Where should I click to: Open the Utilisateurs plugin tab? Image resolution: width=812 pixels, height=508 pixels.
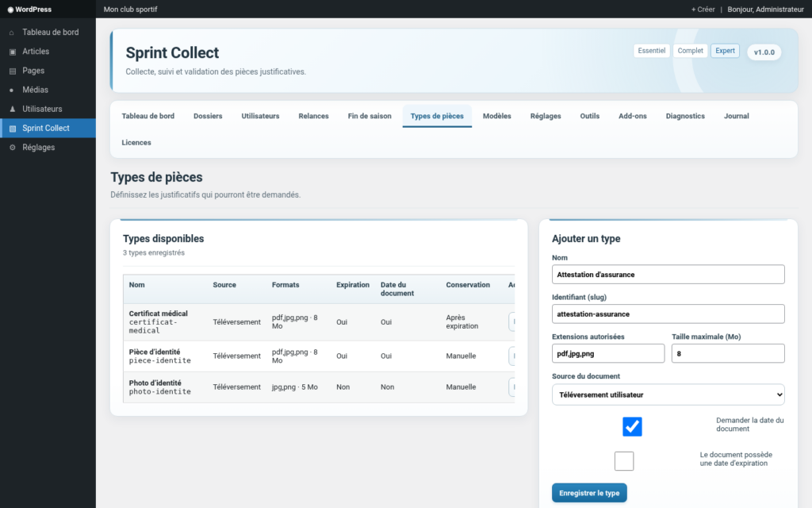coord(260,116)
